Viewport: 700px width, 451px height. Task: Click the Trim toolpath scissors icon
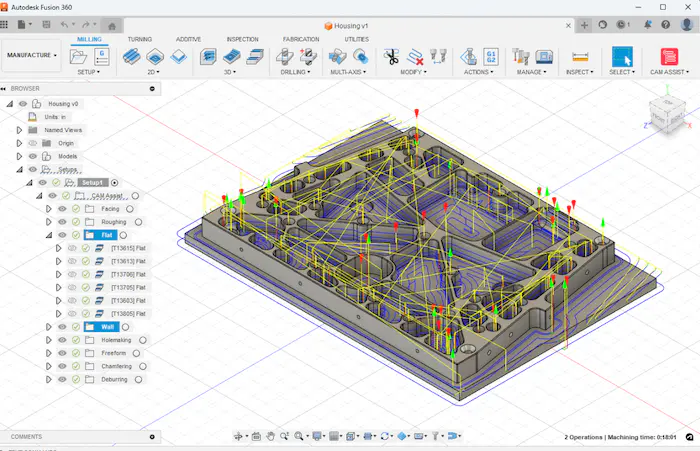(x=392, y=57)
